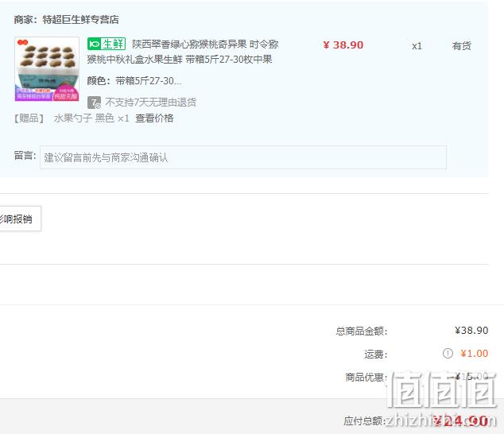
Task: Select the 颜色: 带箱5斤27-30... attribute text
Action: [134, 81]
